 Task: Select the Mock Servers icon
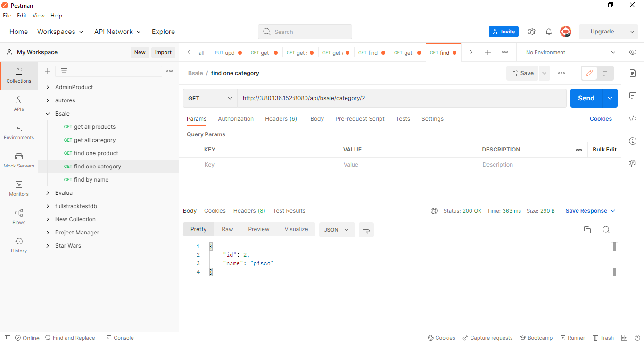(18, 160)
